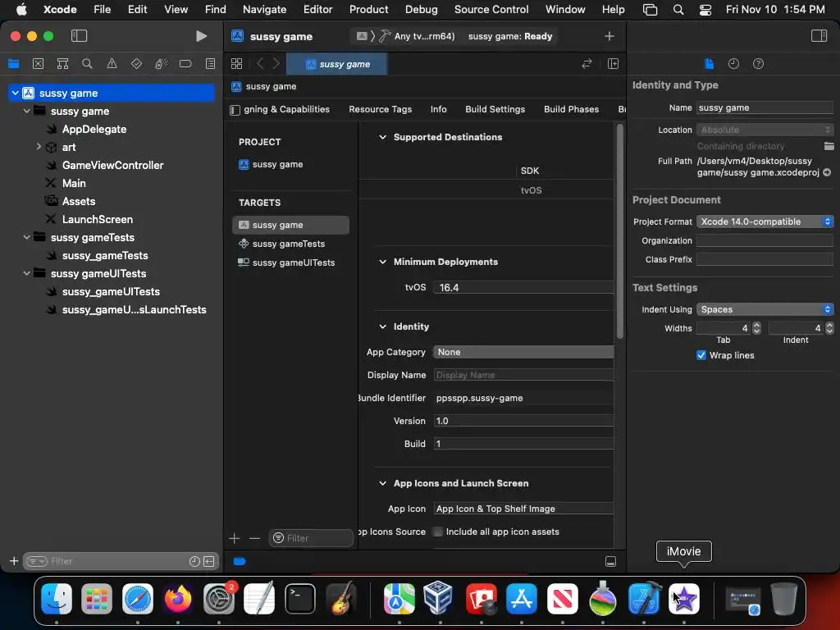Hide the project and targets list
The image size is (840, 630).
pos(235,110)
